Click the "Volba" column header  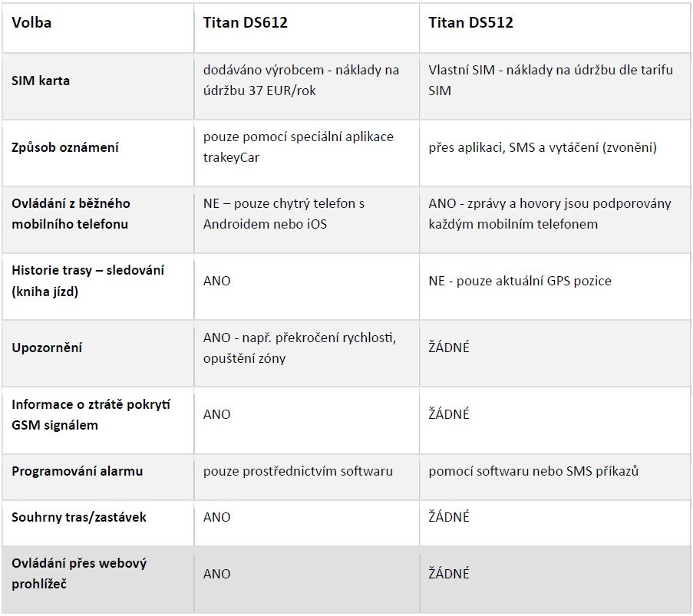pyautogui.click(x=31, y=23)
